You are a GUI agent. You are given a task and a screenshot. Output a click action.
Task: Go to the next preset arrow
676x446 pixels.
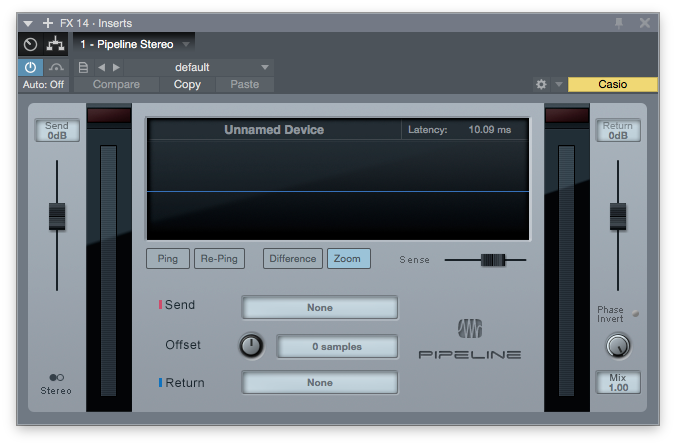116,67
